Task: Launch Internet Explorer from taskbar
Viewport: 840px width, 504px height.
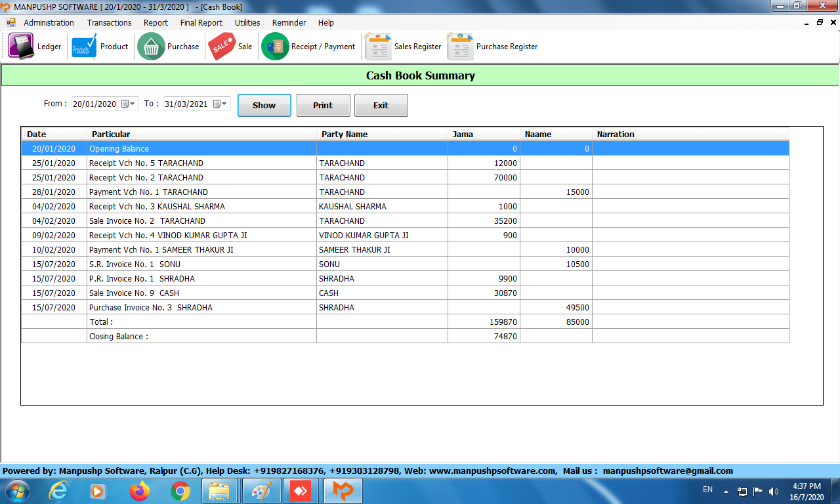Action: tap(59, 490)
